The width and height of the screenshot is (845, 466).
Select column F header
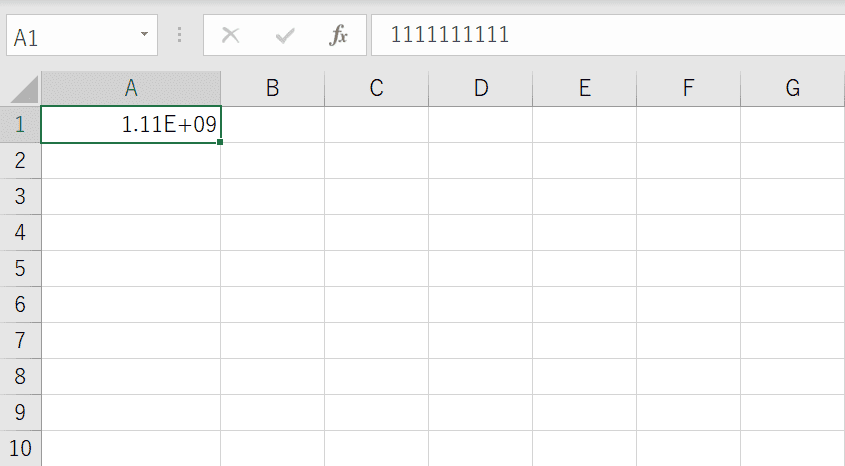click(x=689, y=88)
